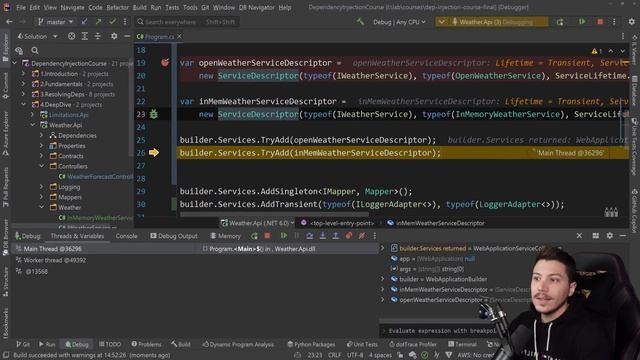Click the select opened file target icon

(71, 36)
